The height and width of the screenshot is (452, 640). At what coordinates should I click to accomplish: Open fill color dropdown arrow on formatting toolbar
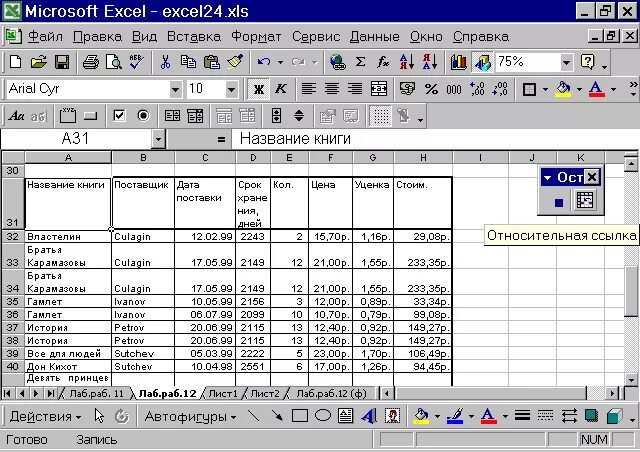579,89
